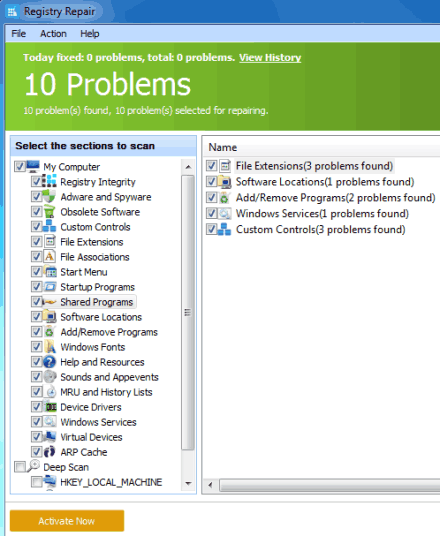Click the Adware and Spyware shield icon
The image size is (440, 536).
pyautogui.click(x=50, y=197)
